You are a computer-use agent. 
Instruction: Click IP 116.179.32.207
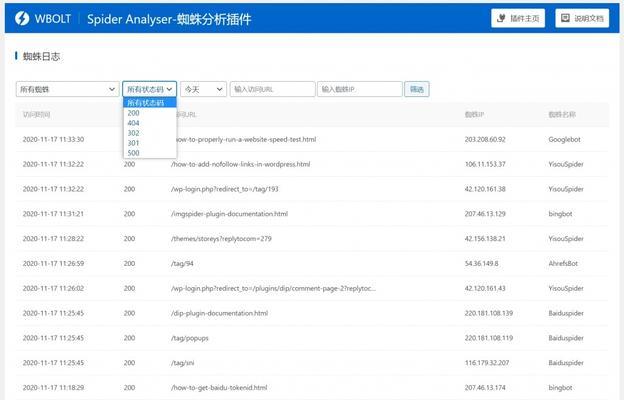point(487,363)
